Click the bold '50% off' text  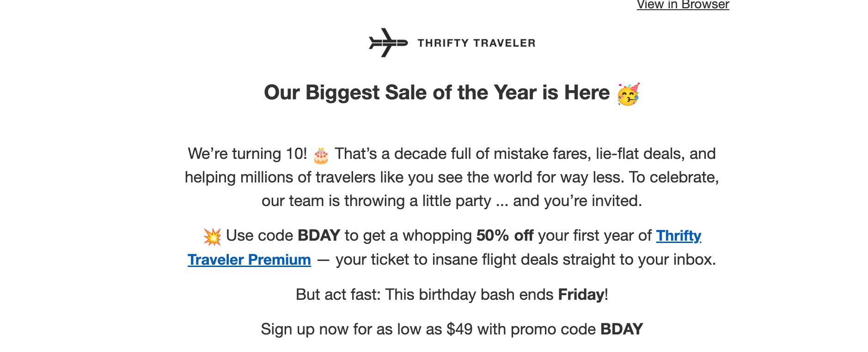[x=505, y=236]
